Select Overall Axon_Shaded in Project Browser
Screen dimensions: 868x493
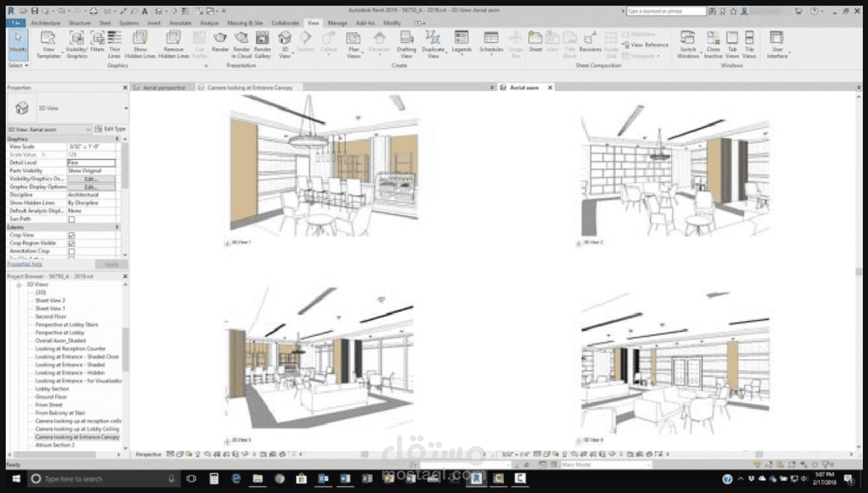(60, 341)
